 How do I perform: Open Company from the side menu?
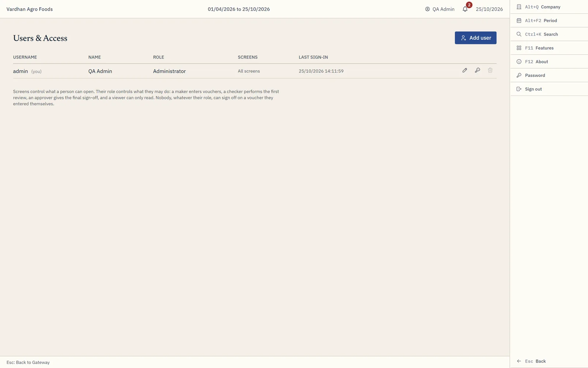(x=549, y=7)
